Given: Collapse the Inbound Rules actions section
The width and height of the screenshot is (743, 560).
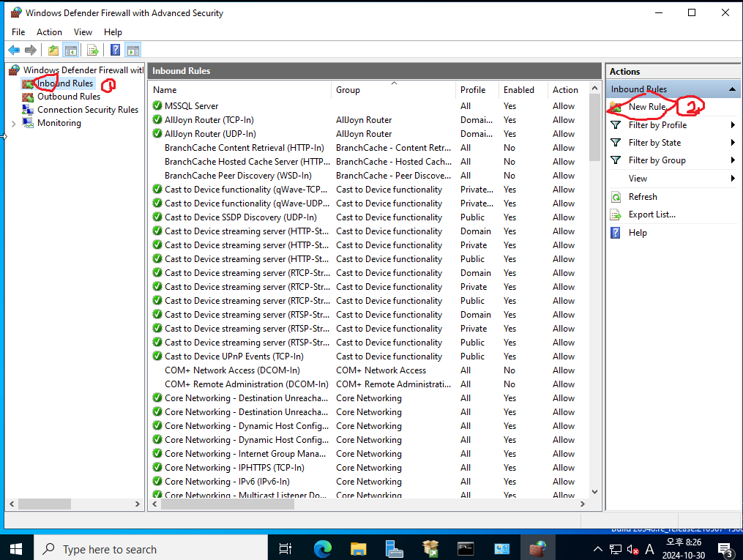Looking at the screenshot, I should [732, 89].
